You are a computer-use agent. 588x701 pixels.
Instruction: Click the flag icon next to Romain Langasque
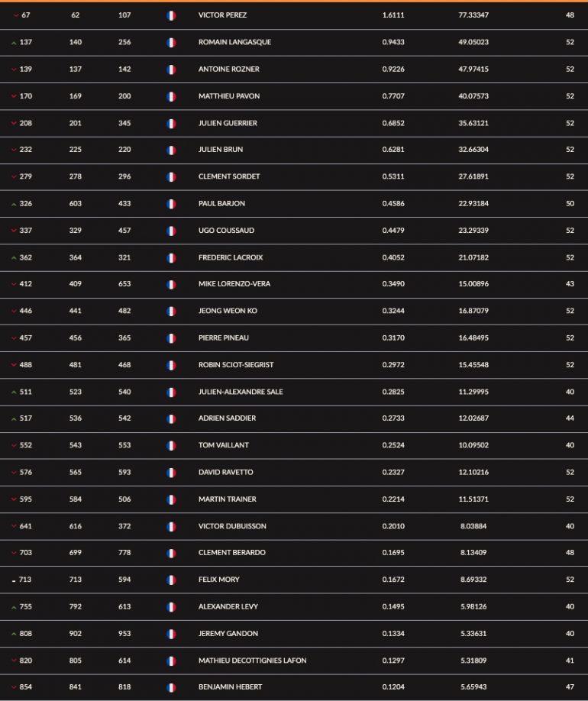[x=171, y=43]
